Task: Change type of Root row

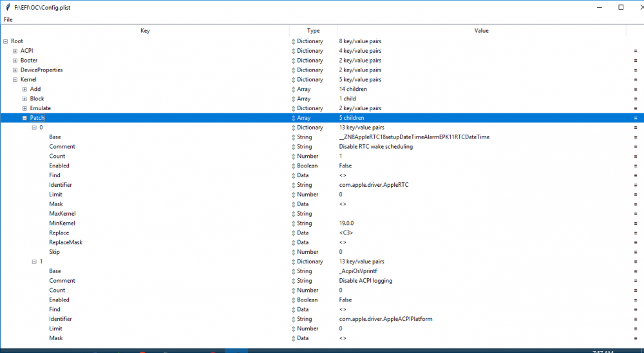Action: point(293,41)
